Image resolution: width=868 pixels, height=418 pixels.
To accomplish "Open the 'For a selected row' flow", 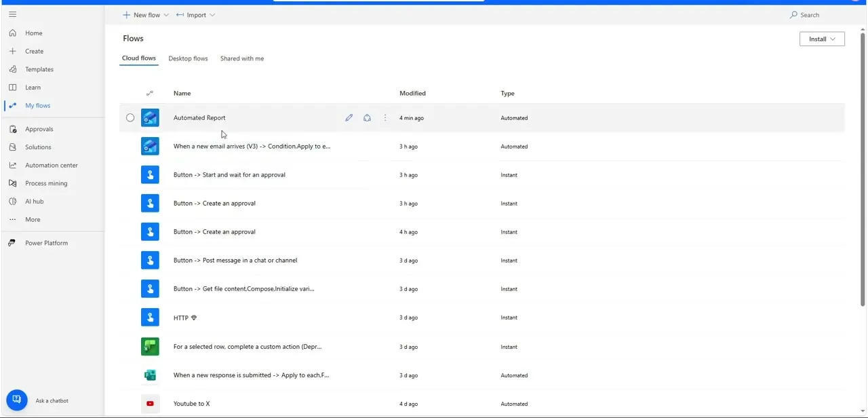I will point(248,346).
